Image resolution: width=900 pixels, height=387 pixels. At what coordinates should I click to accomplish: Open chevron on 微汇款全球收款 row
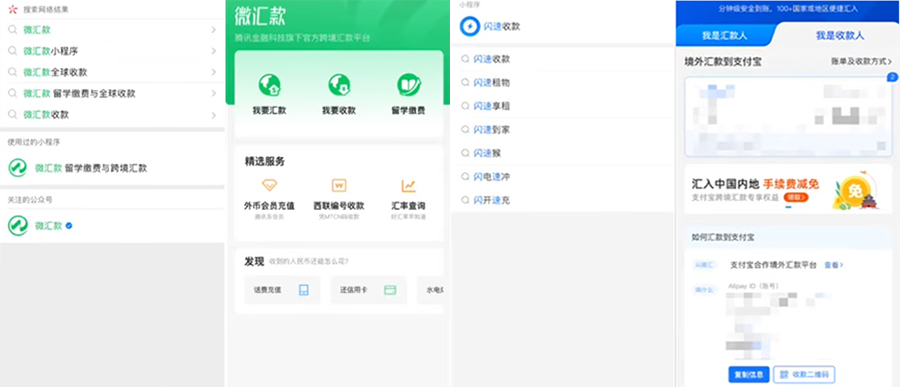(213, 72)
